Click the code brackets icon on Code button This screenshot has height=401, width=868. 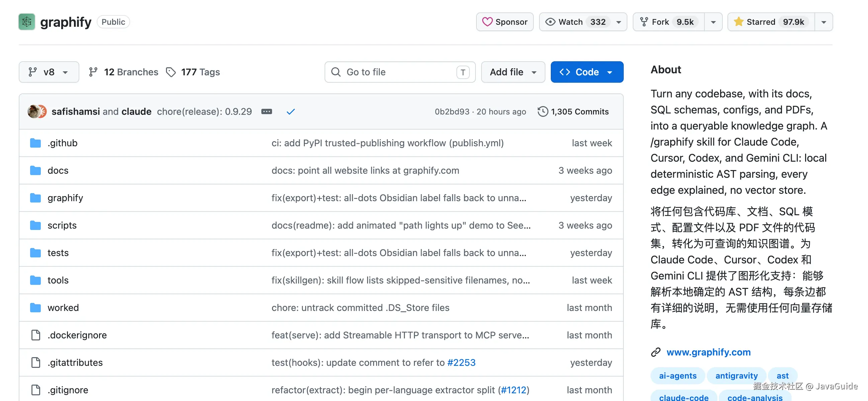565,72
